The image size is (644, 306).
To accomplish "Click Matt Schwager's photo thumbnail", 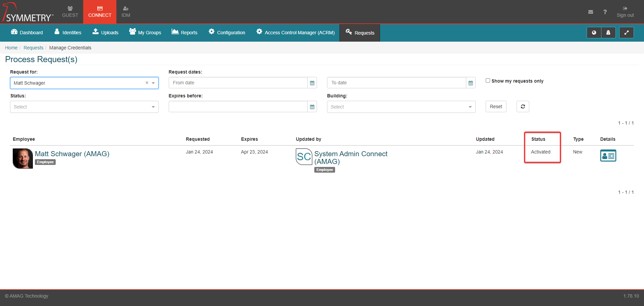I will point(23,158).
